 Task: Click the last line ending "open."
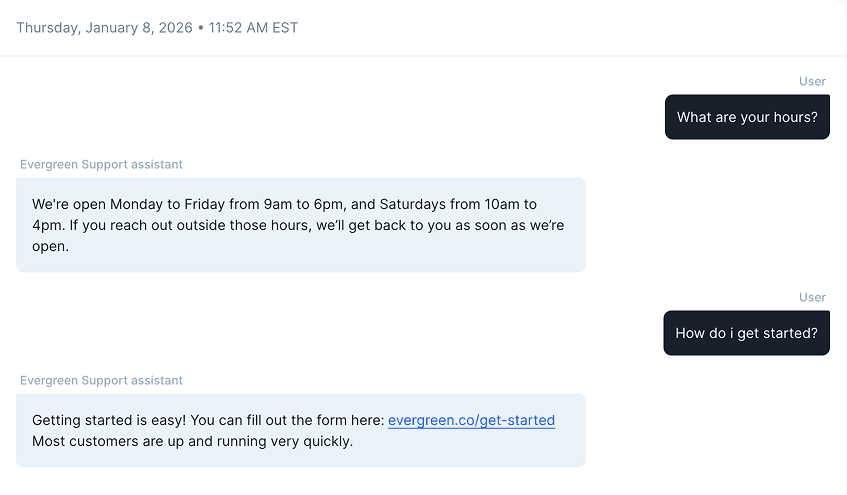[x=50, y=246]
